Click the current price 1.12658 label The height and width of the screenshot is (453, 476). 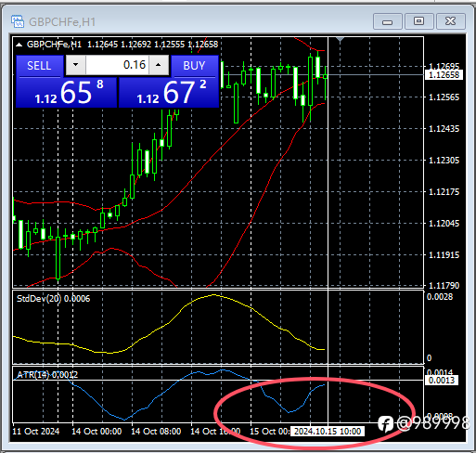coord(444,75)
